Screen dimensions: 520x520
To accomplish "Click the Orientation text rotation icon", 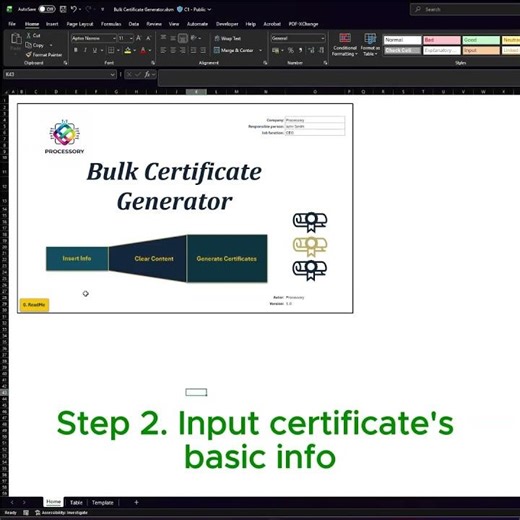I will click(193, 38).
